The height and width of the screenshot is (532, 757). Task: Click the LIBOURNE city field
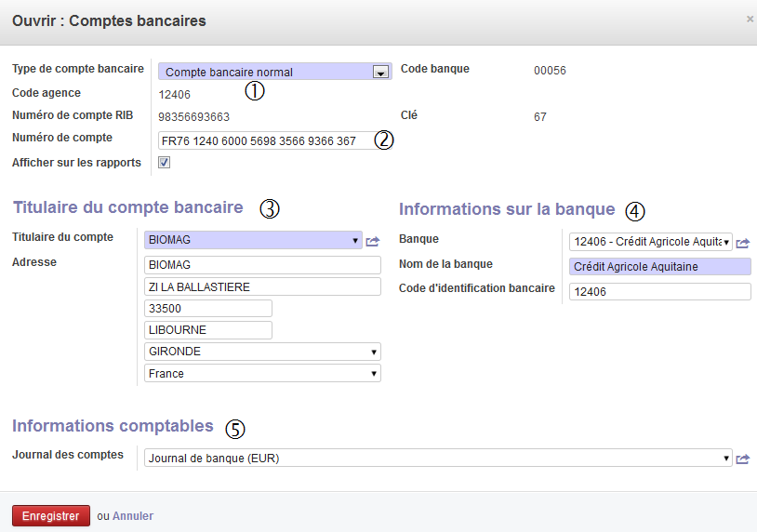coord(208,330)
